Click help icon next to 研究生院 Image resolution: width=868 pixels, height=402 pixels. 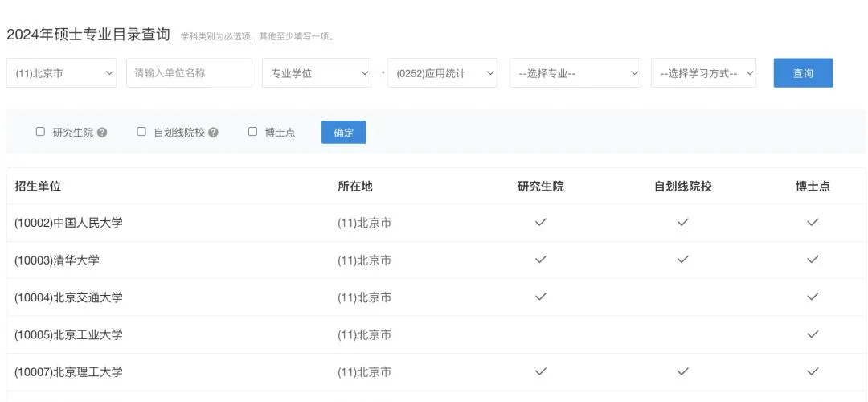(x=102, y=133)
